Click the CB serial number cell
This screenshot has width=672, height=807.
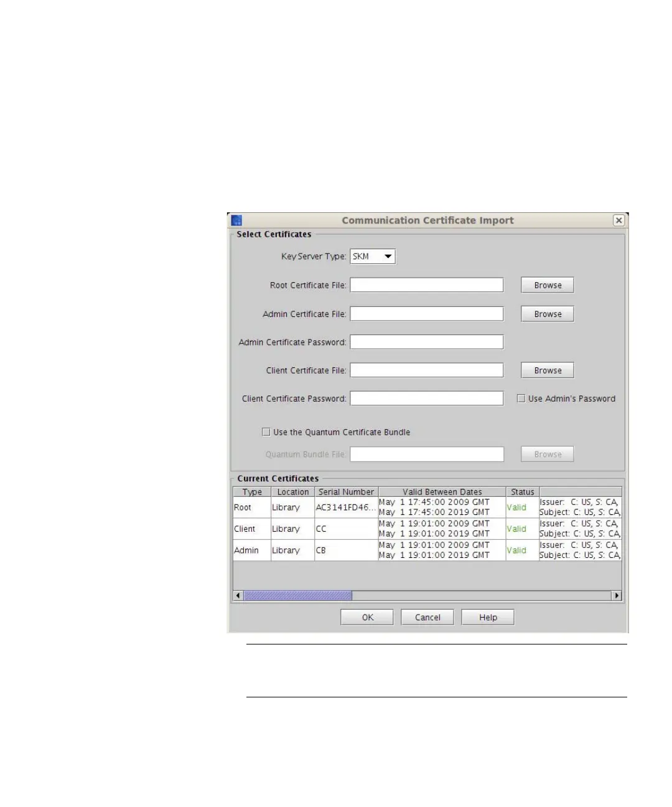(x=347, y=550)
